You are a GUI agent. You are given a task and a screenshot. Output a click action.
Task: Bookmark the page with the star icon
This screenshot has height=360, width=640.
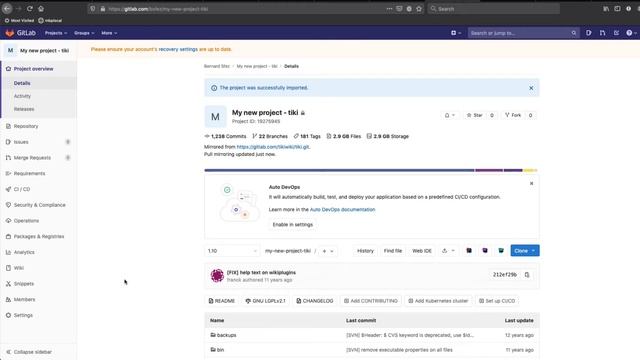pos(419,9)
